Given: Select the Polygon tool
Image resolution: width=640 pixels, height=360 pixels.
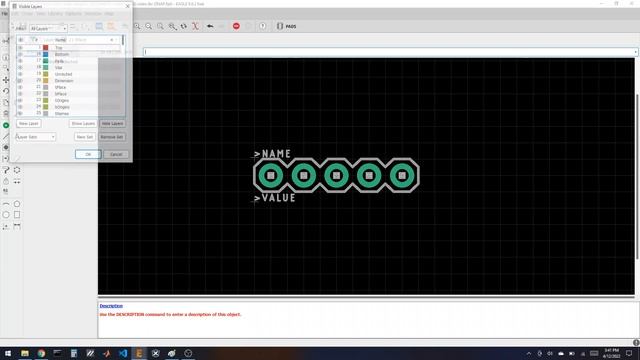Looking at the screenshot, I should pyautogui.click(x=17, y=170).
